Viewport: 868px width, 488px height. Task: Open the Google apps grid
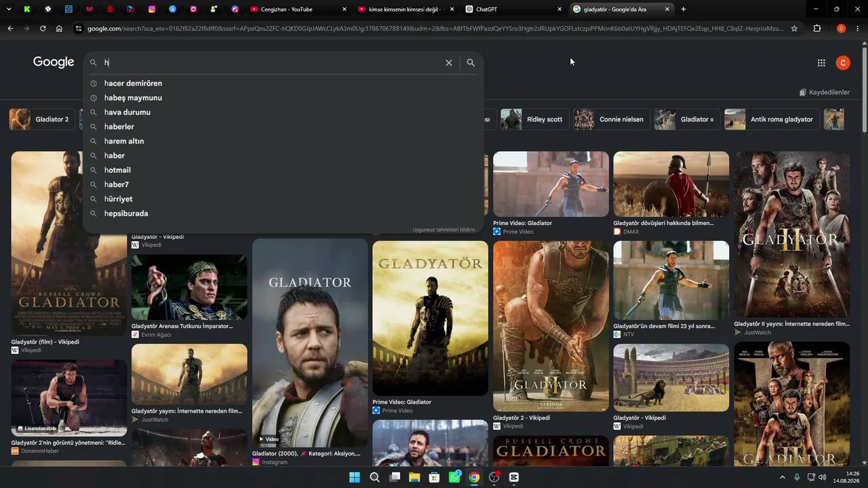tap(821, 63)
